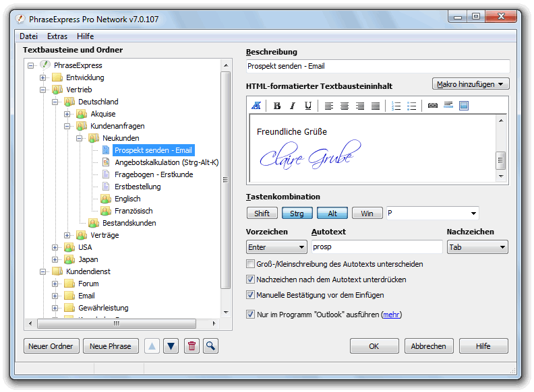Click the Englisch folder icon
The width and height of the screenshot is (534, 392).
[106, 199]
